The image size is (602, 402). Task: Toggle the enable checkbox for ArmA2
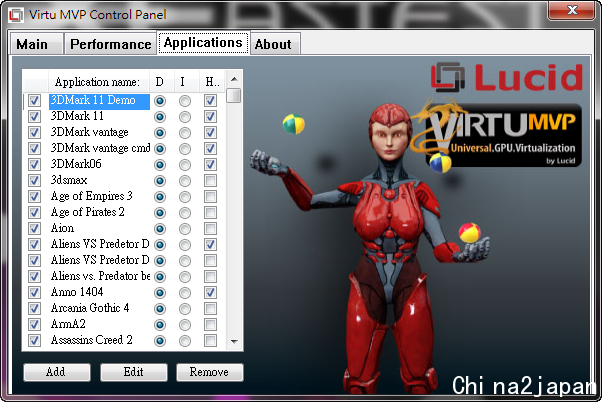pos(35,324)
